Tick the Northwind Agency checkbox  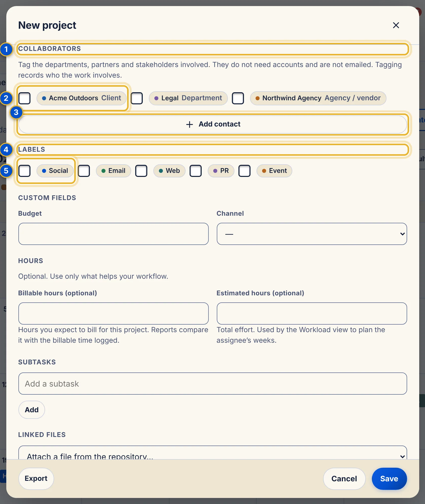(238, 98)
